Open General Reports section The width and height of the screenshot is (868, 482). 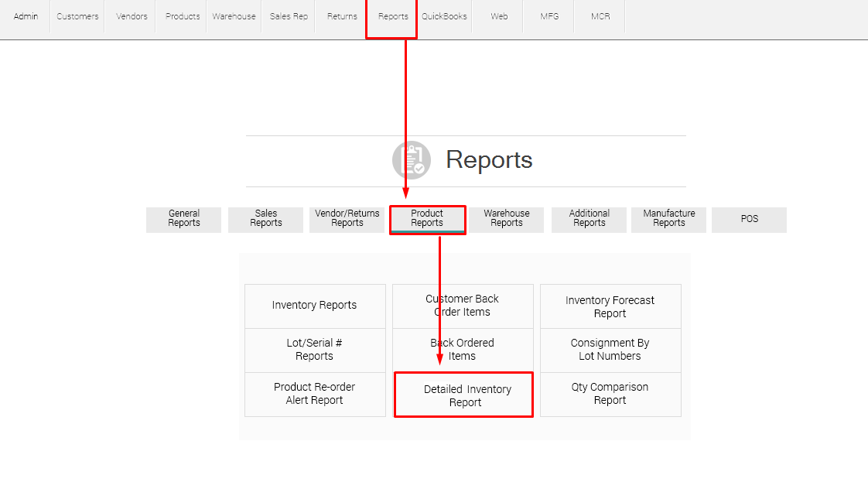pos(183,220)
